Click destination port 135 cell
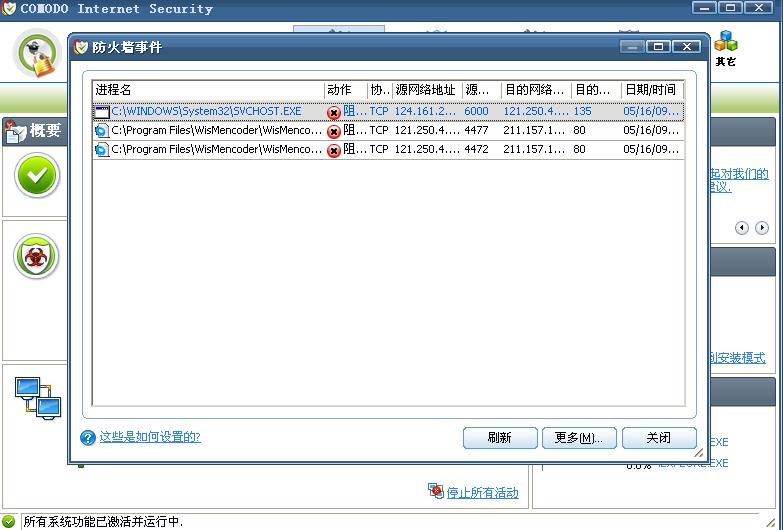 click(582, 111)
